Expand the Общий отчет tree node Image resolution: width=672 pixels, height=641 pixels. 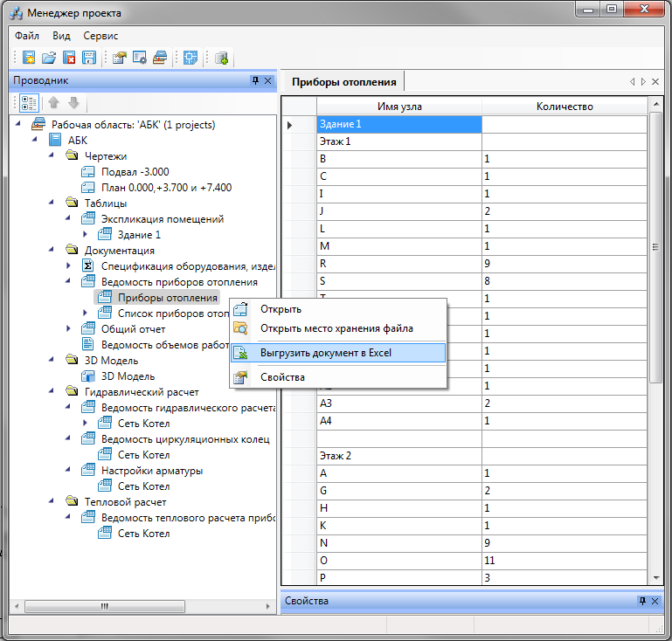point(68,328)
